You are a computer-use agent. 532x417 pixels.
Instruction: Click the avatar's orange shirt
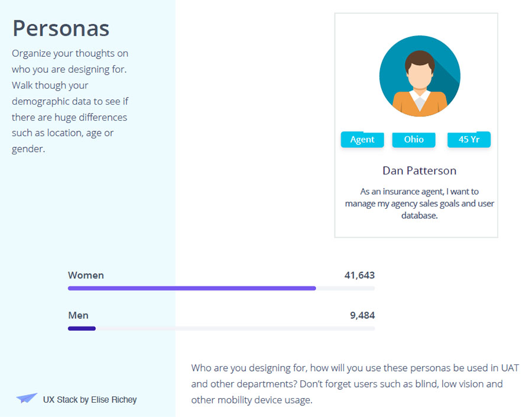[x=420, y=104]
